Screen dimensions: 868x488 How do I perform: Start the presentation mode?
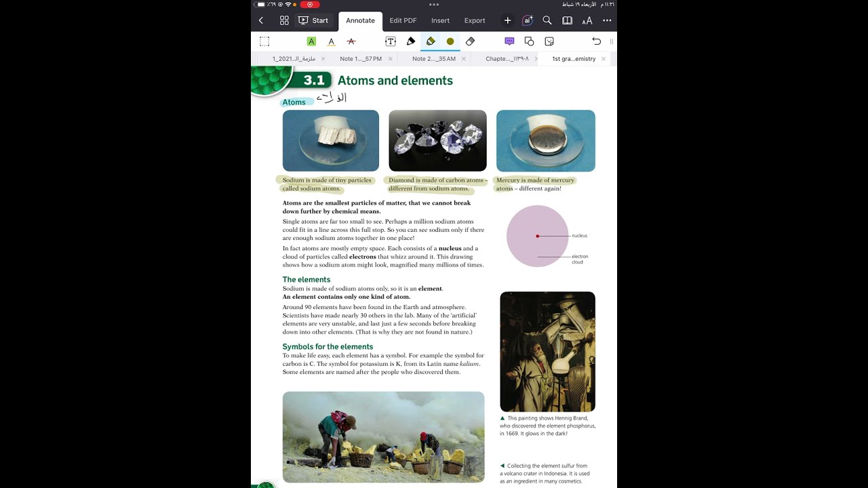coord(313,20)
